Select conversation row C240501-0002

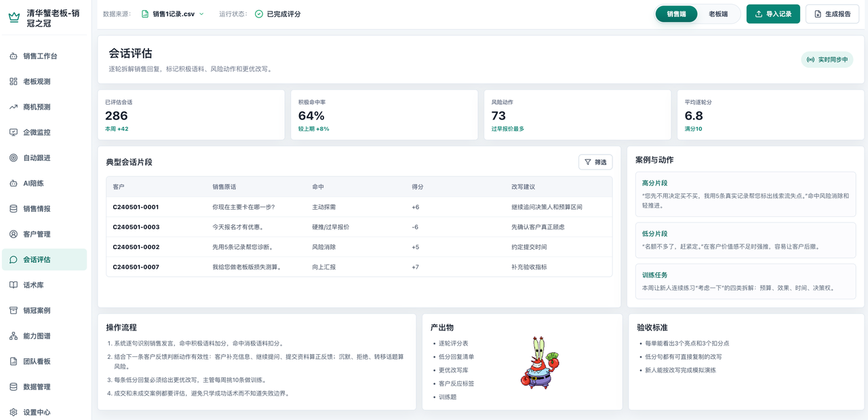tap(359, 247)
